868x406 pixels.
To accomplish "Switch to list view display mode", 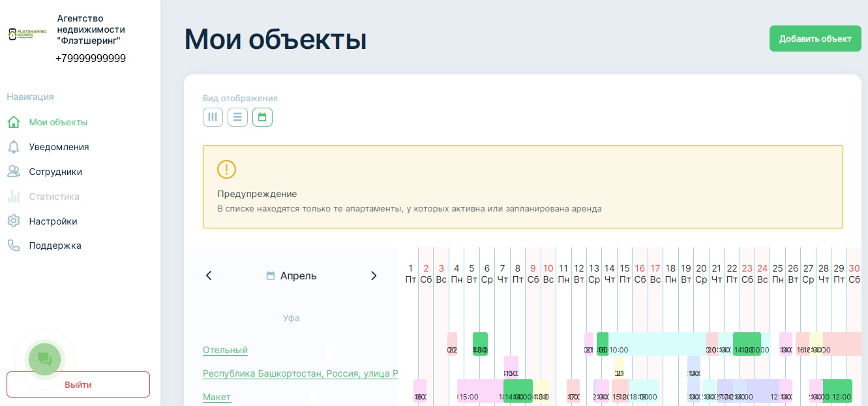I will click(x=237, y=117).
